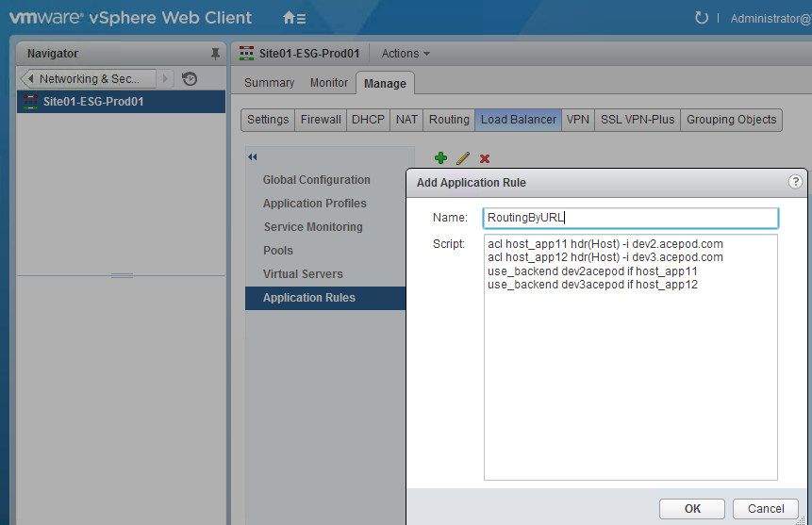Click the dialog resize grip corner
Image resolution: width=812 pixels, height=525 pixels.
[801, 520]
